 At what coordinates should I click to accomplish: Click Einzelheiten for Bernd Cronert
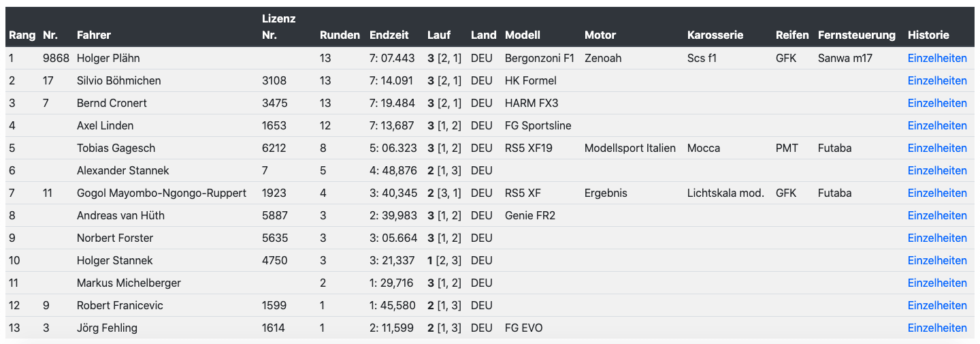tap(937, 104)
